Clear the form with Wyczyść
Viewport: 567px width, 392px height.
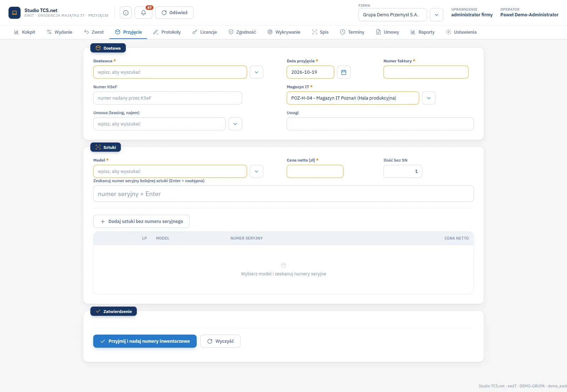pyautogui.click(x=220, y=341)
